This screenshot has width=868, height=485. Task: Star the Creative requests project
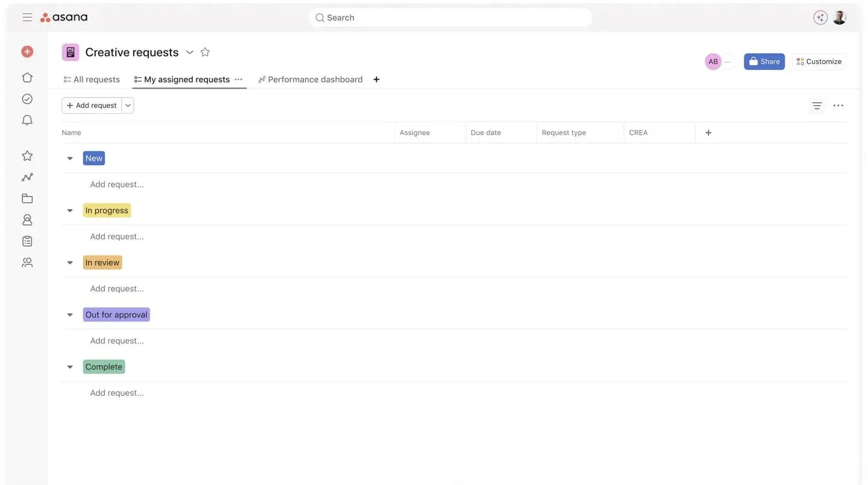point(205,52)
